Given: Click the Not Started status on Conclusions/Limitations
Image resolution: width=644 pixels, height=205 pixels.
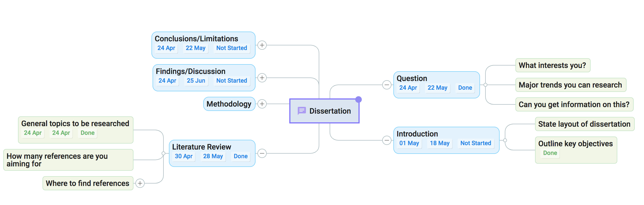Looking at the screenshot, I should 232,48.
